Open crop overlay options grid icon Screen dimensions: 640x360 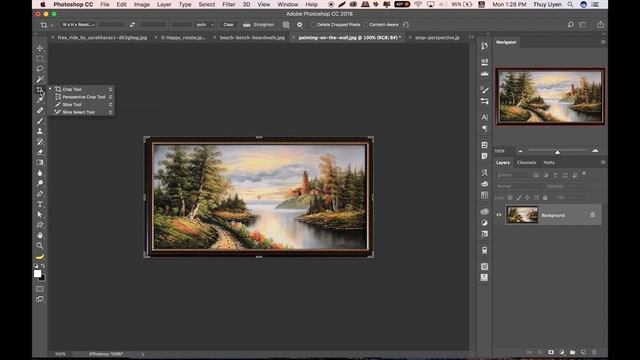(286, 24)
